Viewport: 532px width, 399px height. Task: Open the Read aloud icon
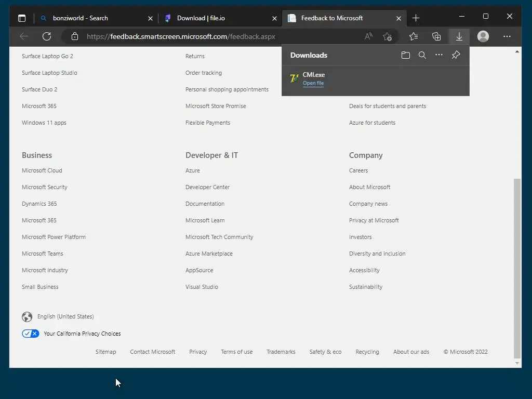(368, 36)
